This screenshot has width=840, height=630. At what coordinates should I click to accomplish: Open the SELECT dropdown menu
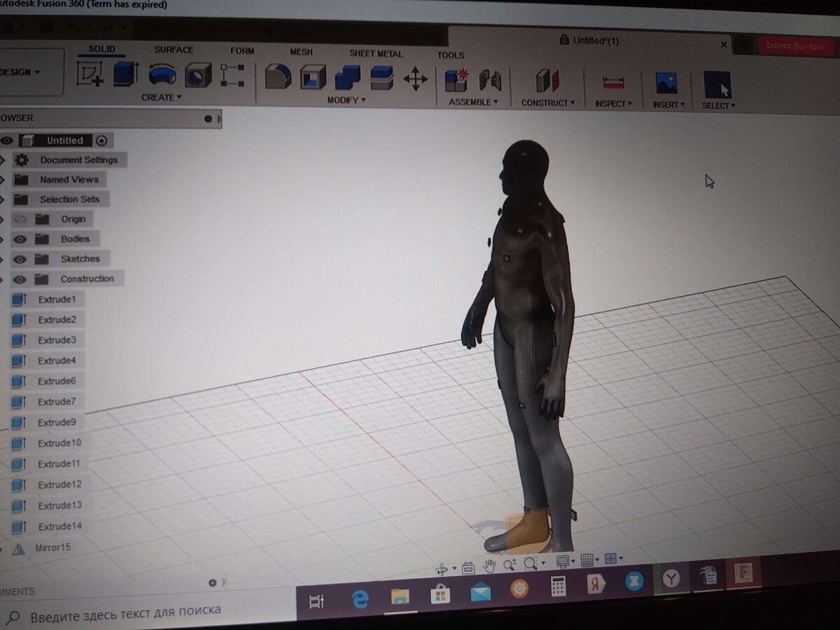pos(718,106)
